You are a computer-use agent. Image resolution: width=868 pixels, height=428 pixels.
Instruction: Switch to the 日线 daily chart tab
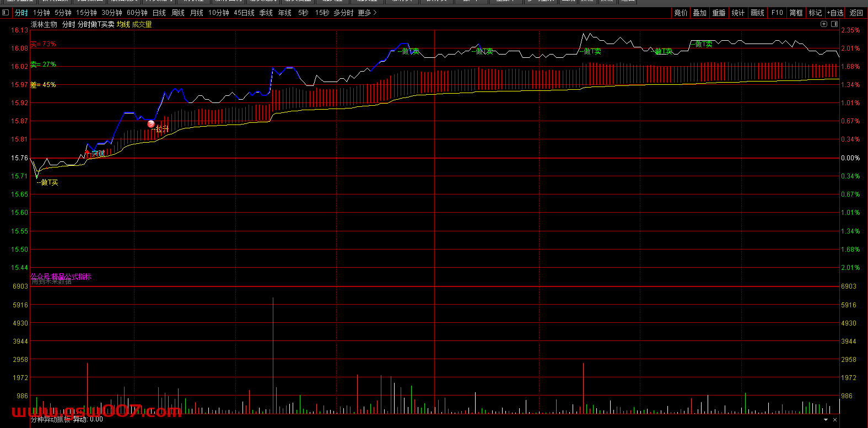tap(159, 13)
